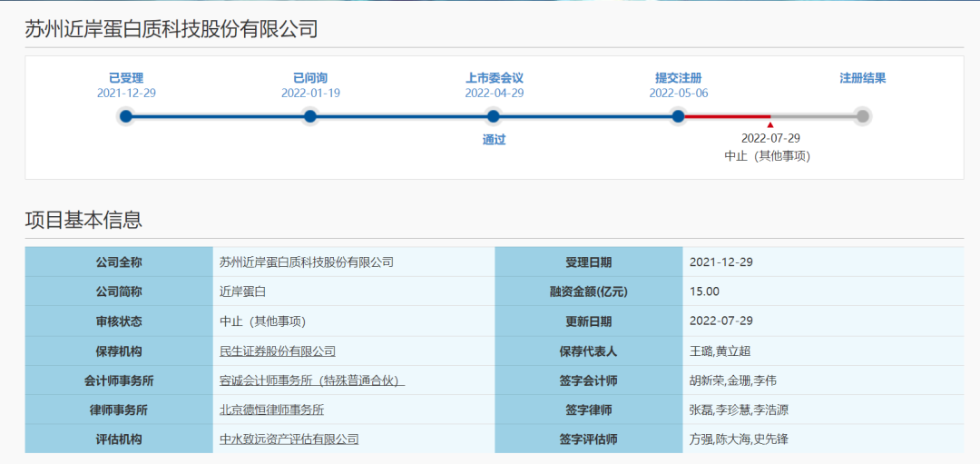Open the 北京德恒律师事务所 law firm link
This screenshot has height=464, width=980.
coord(272,410)
